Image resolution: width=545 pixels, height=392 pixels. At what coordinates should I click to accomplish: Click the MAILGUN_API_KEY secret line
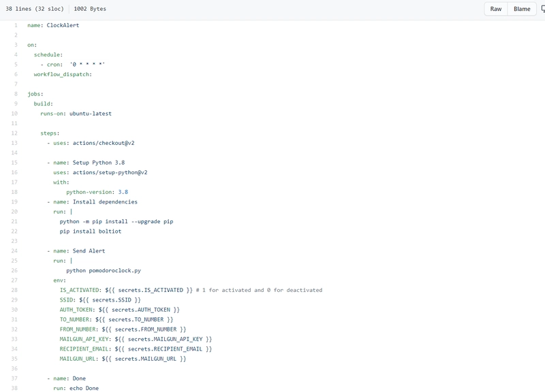[136, 339]
